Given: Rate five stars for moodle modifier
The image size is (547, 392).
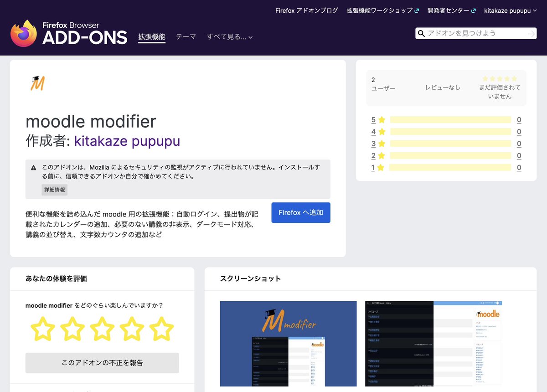Looking at the screenshot, I should coord(161,329).
